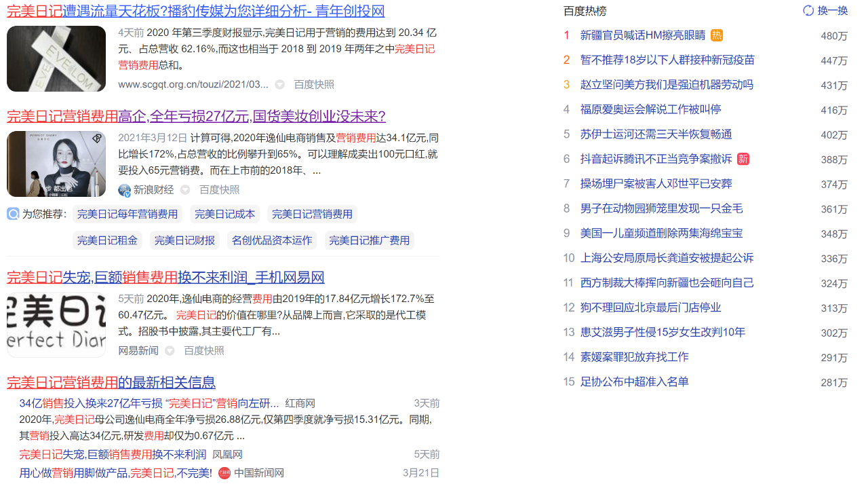Image resolution: width=868 pixels, height=484 pixels.
Task: Click the 新浪财经 source logo icon
Action: (124, 190)
